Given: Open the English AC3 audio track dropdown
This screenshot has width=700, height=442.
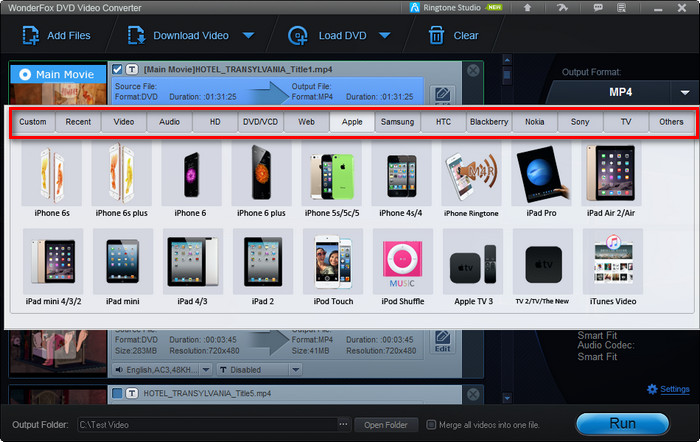Looking at the screenshot, I should (206, 370).
